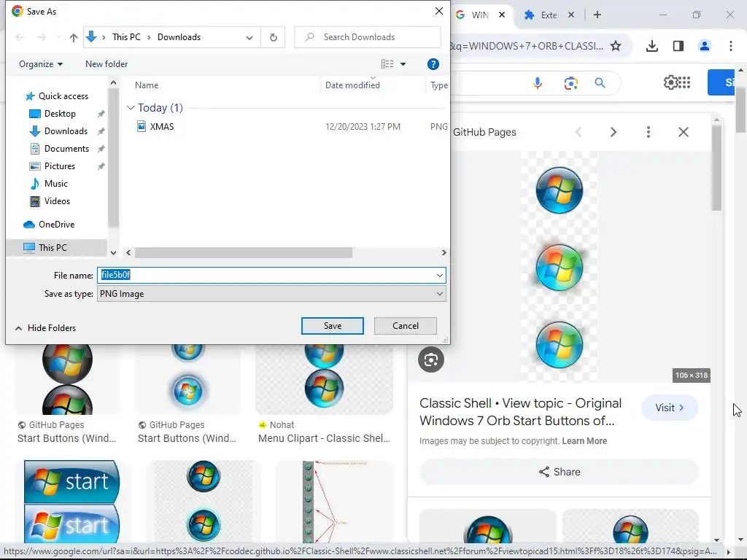Open Chrome downloads icon

pos(651,46)
